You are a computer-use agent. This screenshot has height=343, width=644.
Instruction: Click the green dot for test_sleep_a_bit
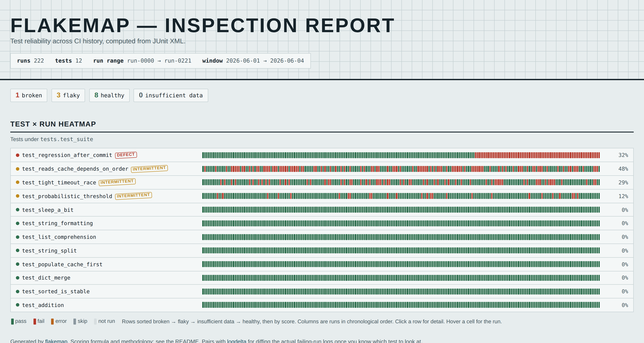pyautogui.click(x=18, y=210)
